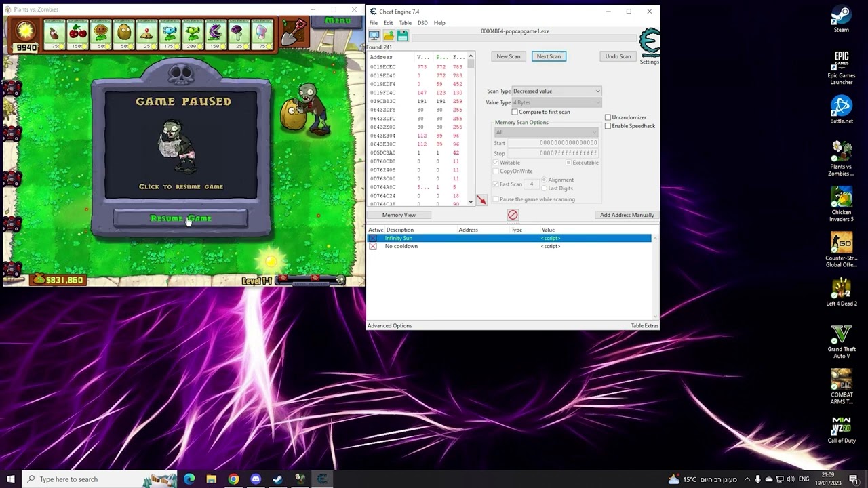The width and height of the screenshot is (868, 488).
Task: Click the New Scan button
Action: point(509,56)
